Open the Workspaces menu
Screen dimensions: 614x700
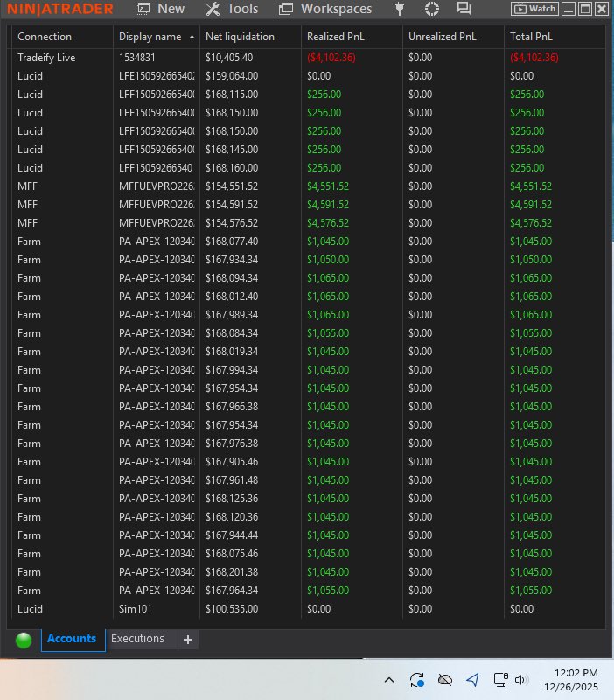325,9
